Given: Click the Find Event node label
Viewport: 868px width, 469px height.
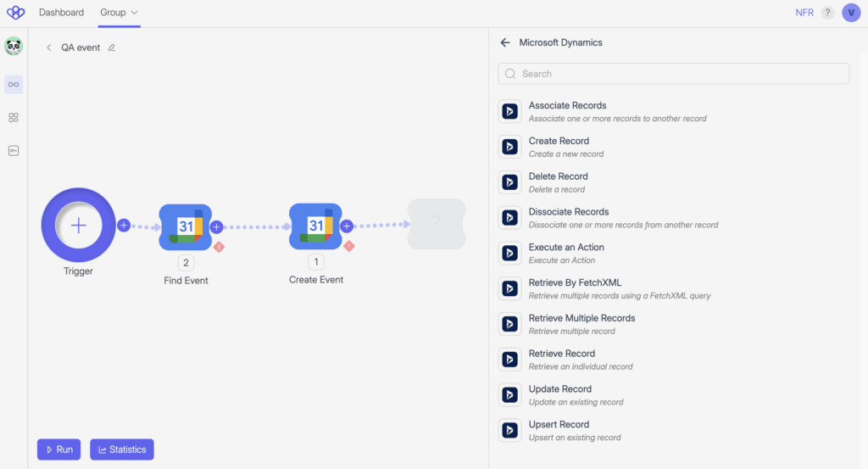Looking at the screenshot, I should click(186, 281).
